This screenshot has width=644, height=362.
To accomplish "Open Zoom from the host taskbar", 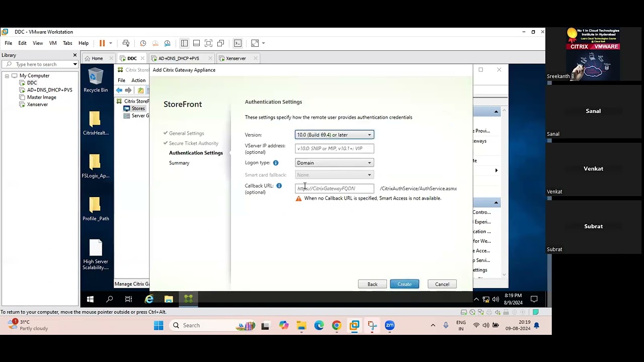I will click(x=389, y=325).
